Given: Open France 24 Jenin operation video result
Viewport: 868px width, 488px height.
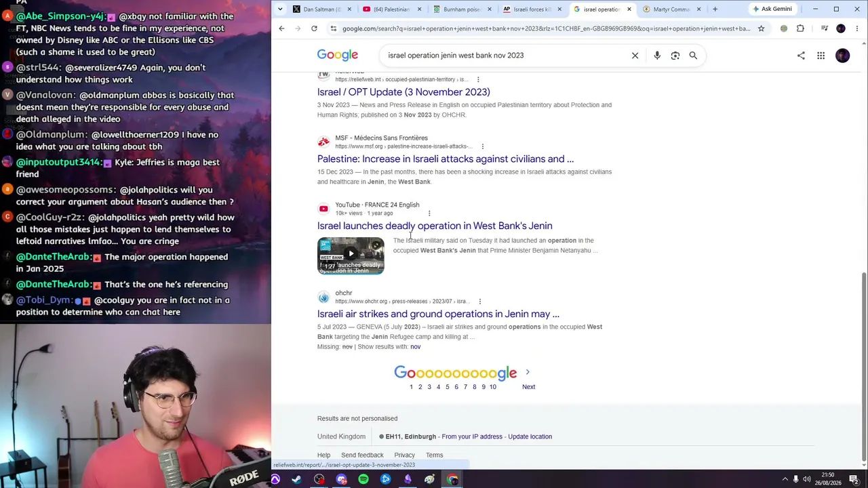Looking at the screenshot, I should click(x=435, y=226).
